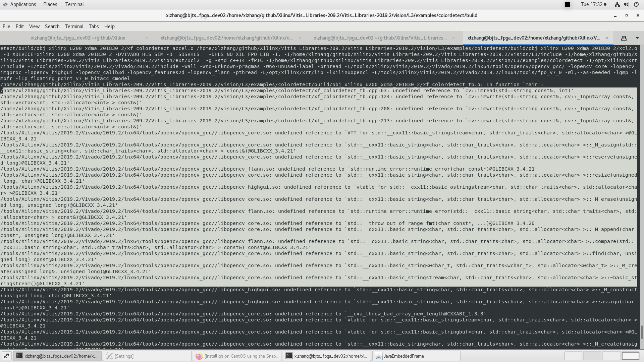Open the Terminal menu
Screen dimensions: 644x362
click(74, 26)
